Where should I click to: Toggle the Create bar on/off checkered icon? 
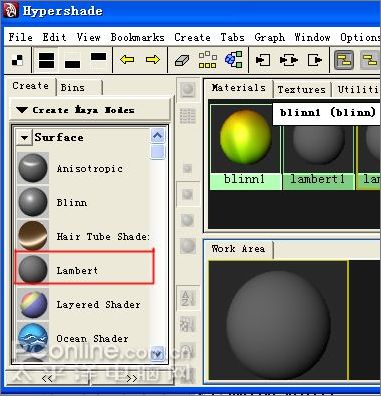click(17, 60)
